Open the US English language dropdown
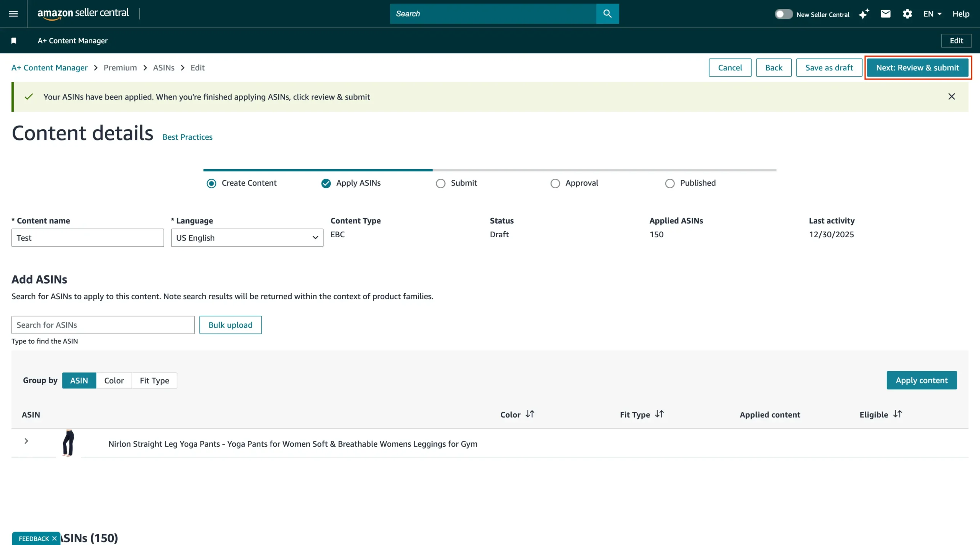The image size is (980, 545). click(247, 238)
